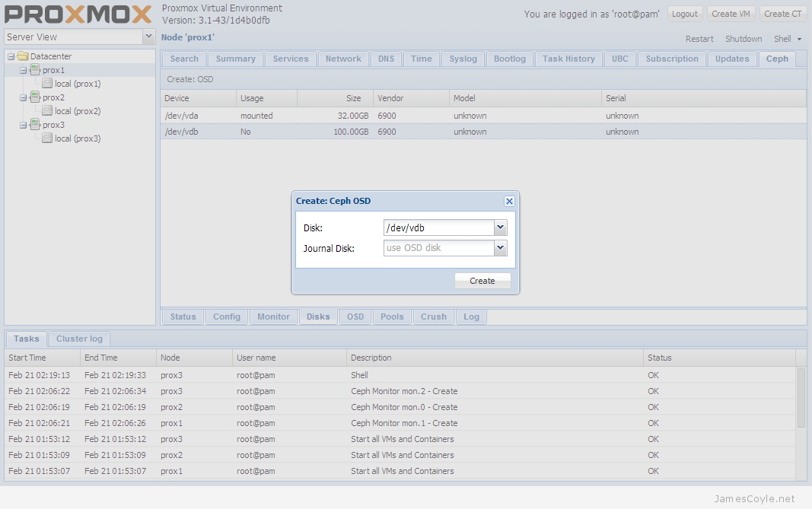
Task: Switch to Ceph Monitor sub-tab
Action: [x=273, y=317]
